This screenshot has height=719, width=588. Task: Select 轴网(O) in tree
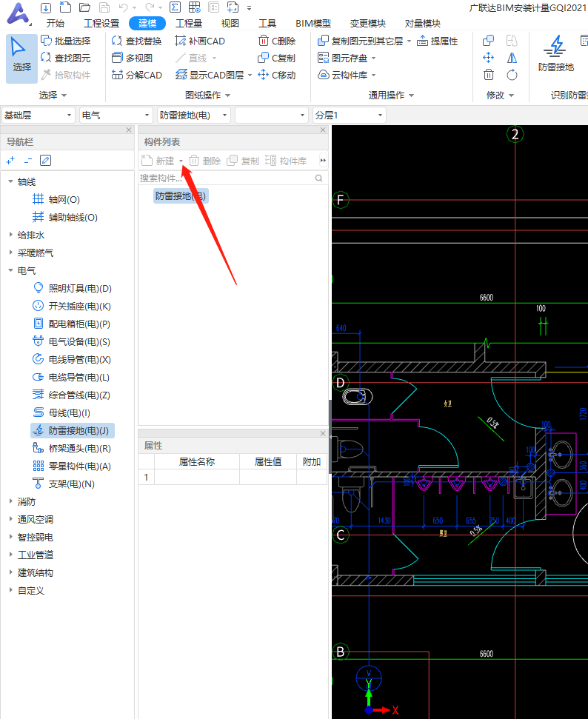click(x=56, y=199)
